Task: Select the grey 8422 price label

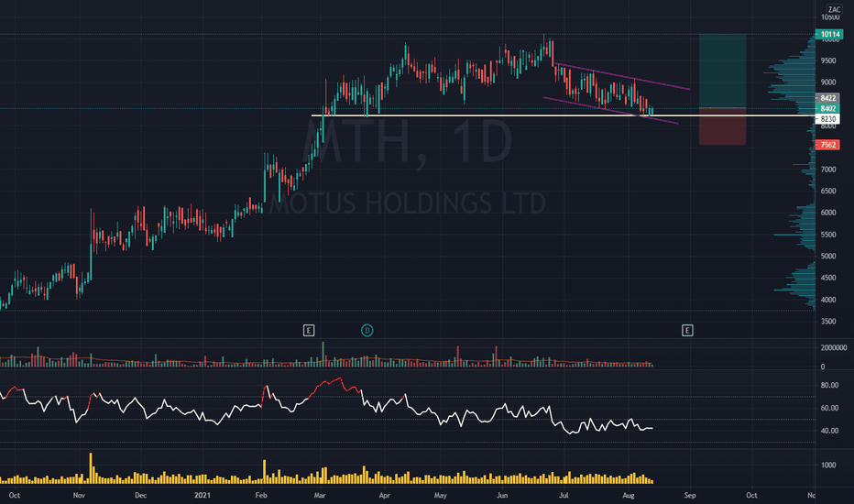Action: coord(827,98)
